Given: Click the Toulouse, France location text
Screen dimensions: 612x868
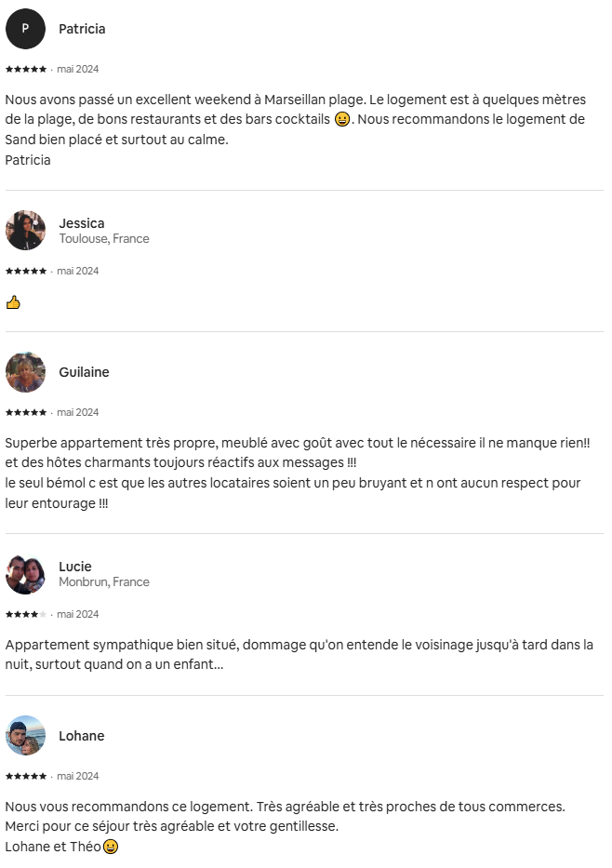Looking at the screenshot, I should [104, 238].
